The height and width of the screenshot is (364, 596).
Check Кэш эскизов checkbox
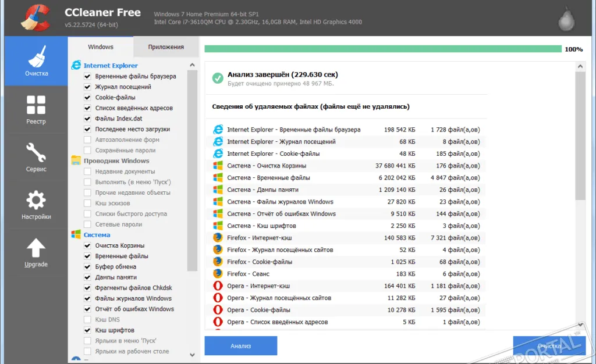(87, 203)
